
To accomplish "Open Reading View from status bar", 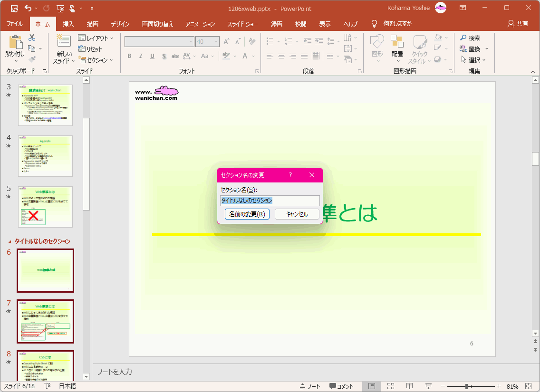I will pos(409,386).
